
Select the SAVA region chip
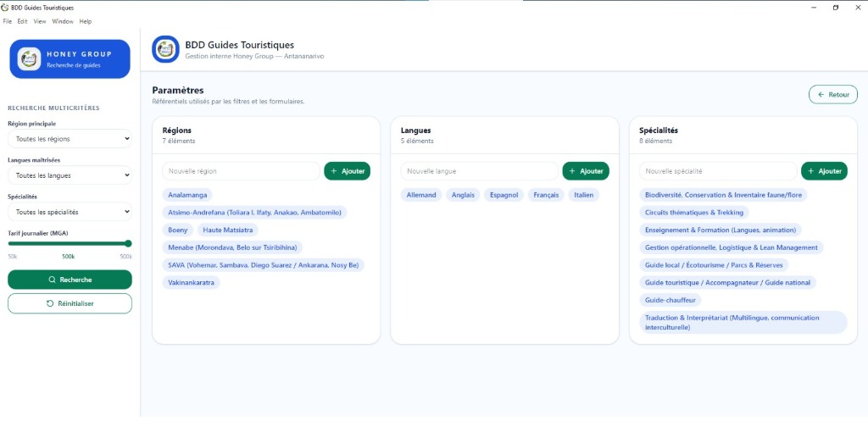264,265
